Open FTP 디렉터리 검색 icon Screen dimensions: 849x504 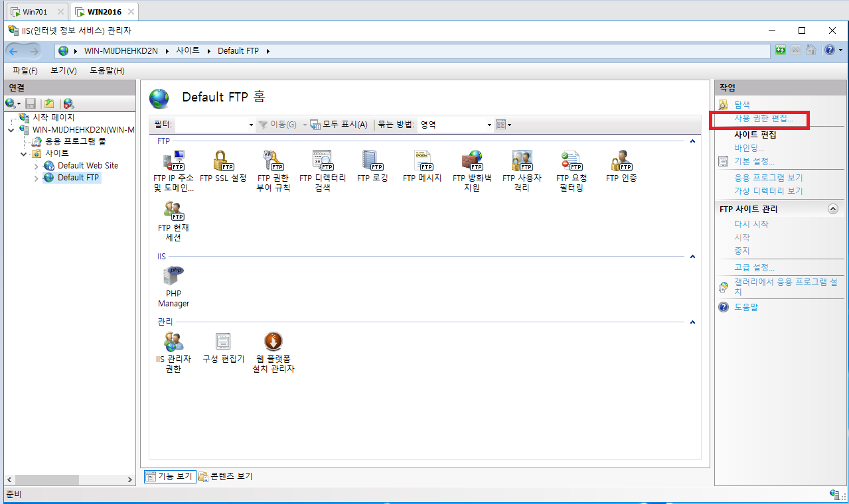[x=323, y=170]
